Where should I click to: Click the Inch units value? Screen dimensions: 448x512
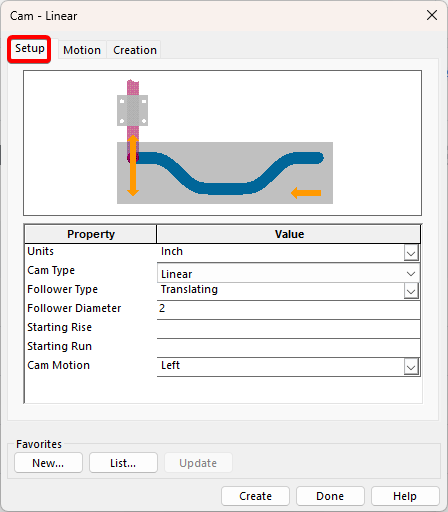click(172, 251)
